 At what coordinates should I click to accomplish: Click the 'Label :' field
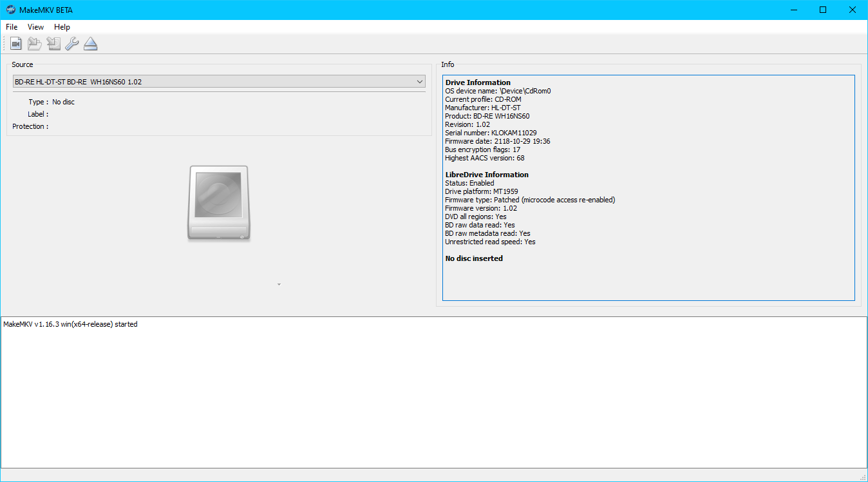pos(38,114)
